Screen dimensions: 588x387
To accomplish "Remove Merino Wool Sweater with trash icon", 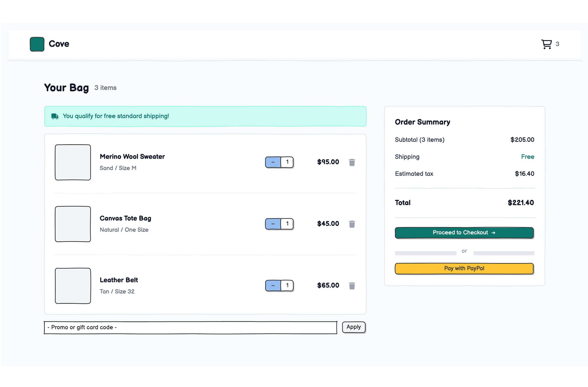I will (x=352, y=162).
